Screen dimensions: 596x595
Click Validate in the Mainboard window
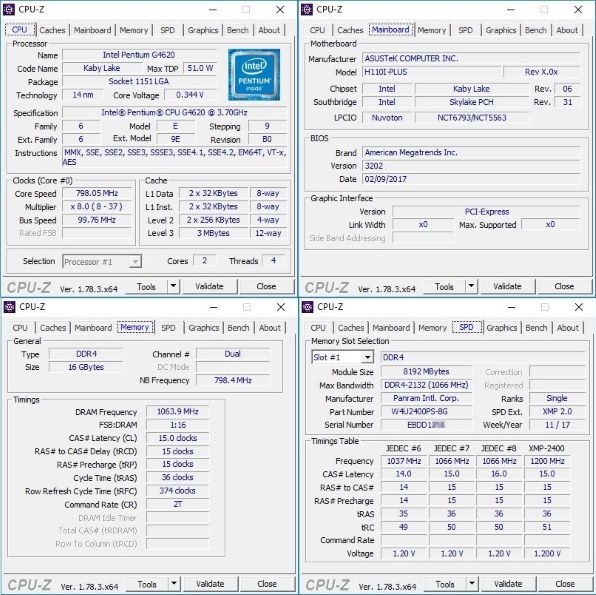507,286
